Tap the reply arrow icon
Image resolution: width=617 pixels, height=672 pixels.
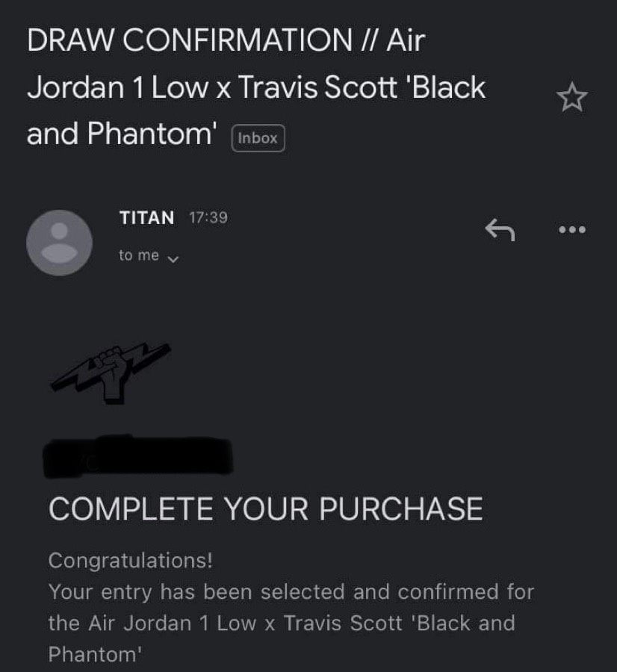tap(500, 230)
